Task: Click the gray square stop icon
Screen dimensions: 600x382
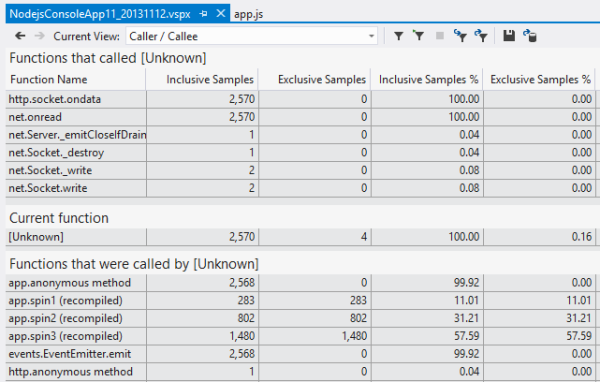Action: tap(440, 36)
